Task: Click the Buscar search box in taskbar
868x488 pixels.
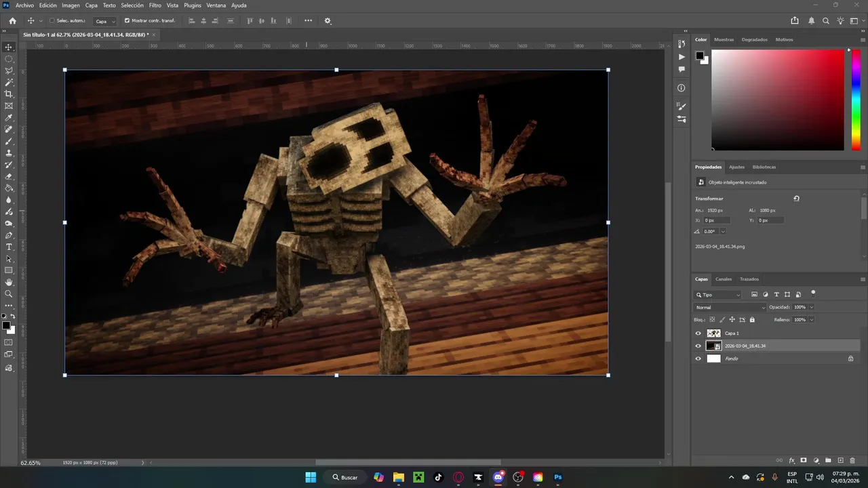Action: pyautogui.click(x=345, y=477)
